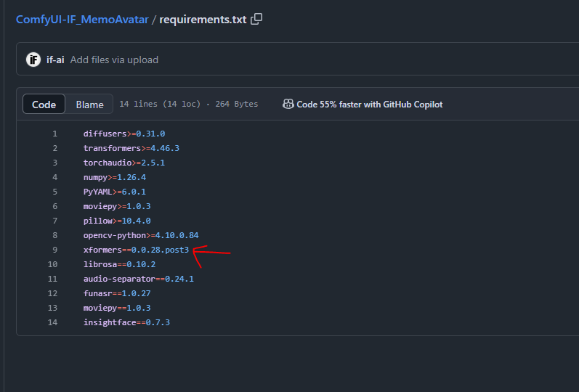Open the if-ai avatar profile

(x=33, y=60)
